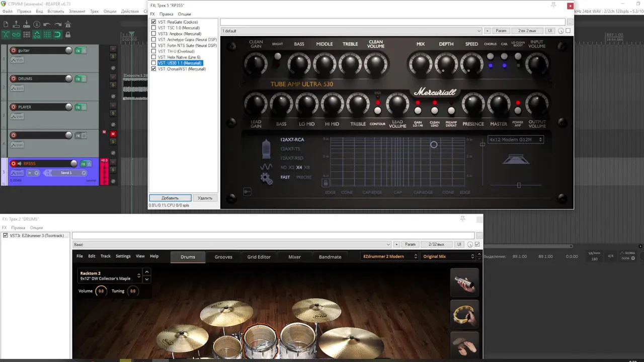Click the key icon at amp bottom-left

point(247,192)
